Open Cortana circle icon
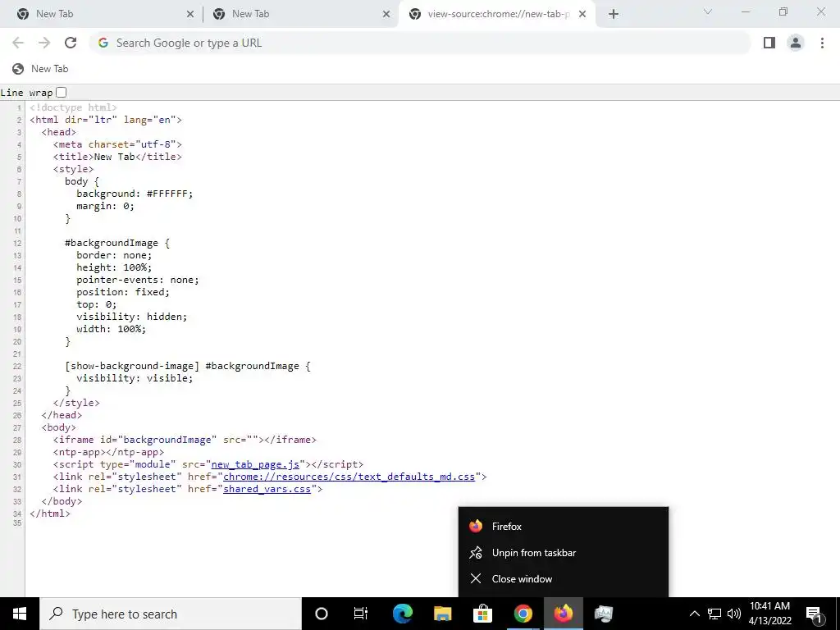This screenshot has height=630, width=840. pyautogui.click(x=322, y=614)
